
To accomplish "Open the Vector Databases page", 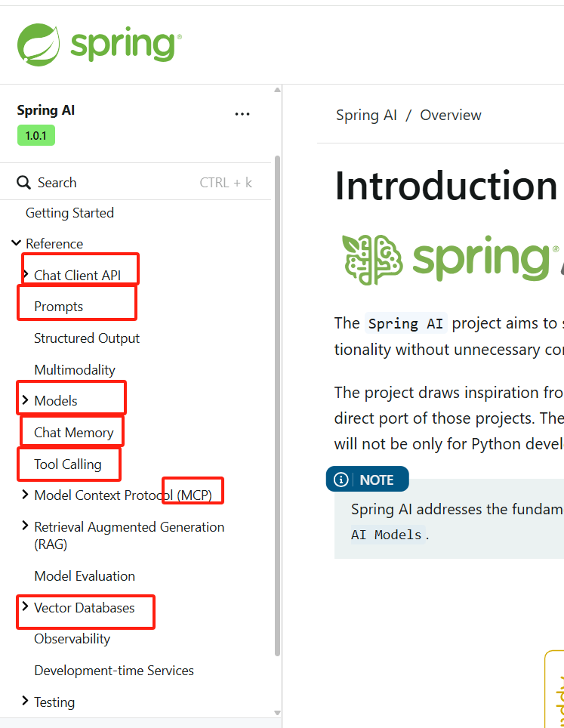I will (85, 608).
